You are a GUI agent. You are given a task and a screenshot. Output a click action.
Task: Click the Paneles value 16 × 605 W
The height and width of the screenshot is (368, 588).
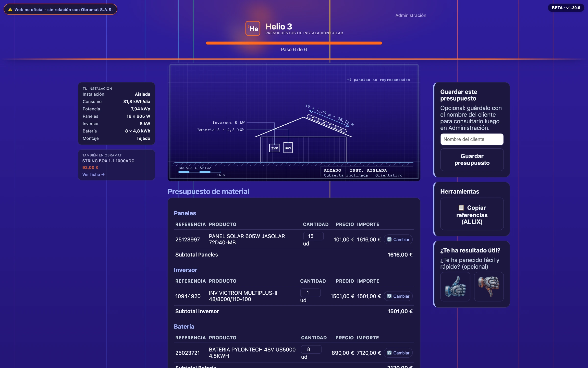click(138, 116)
